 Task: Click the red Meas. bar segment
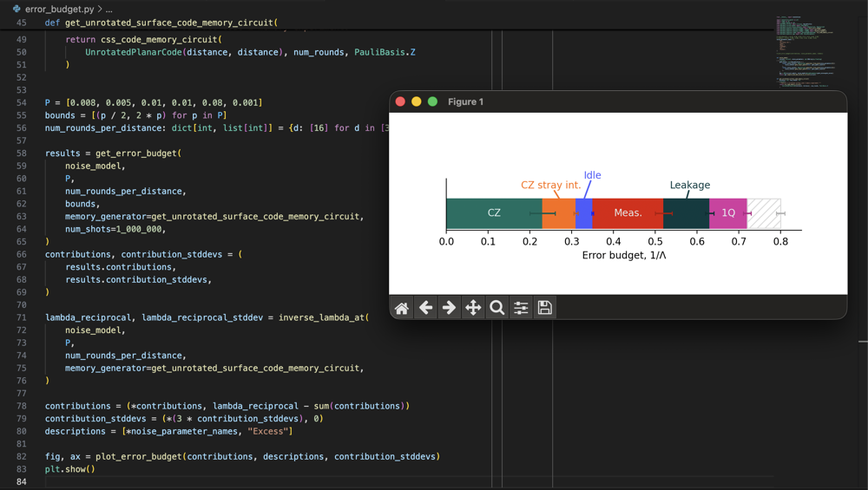click(x=628, y=213)
